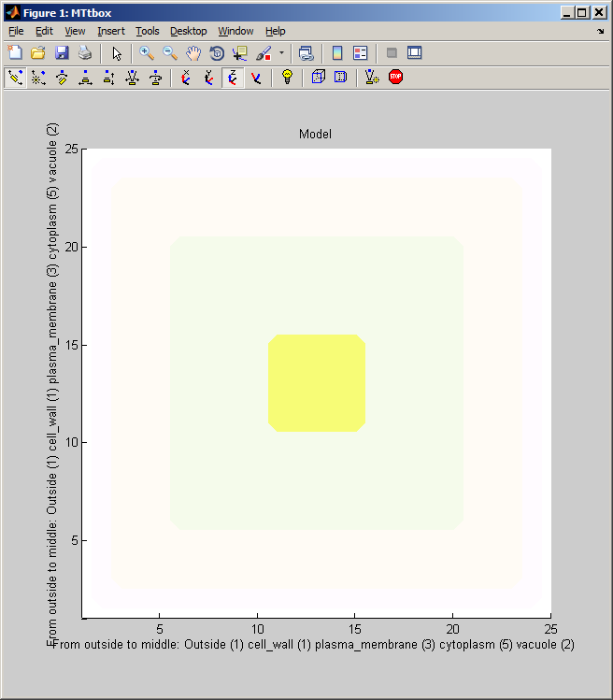613x700 pixels.
Task: Click the 'Model' plot title
Action: pos(315,135)
